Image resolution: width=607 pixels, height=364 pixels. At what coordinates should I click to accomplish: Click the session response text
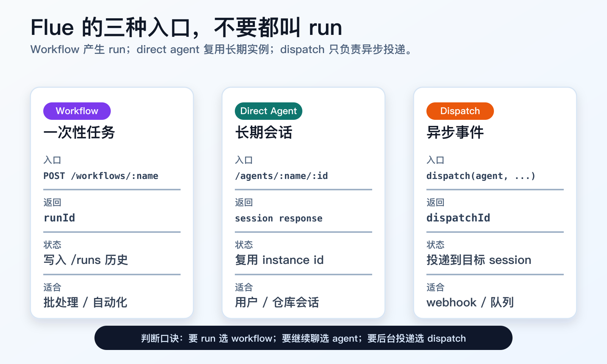click(x=279, y=218)
